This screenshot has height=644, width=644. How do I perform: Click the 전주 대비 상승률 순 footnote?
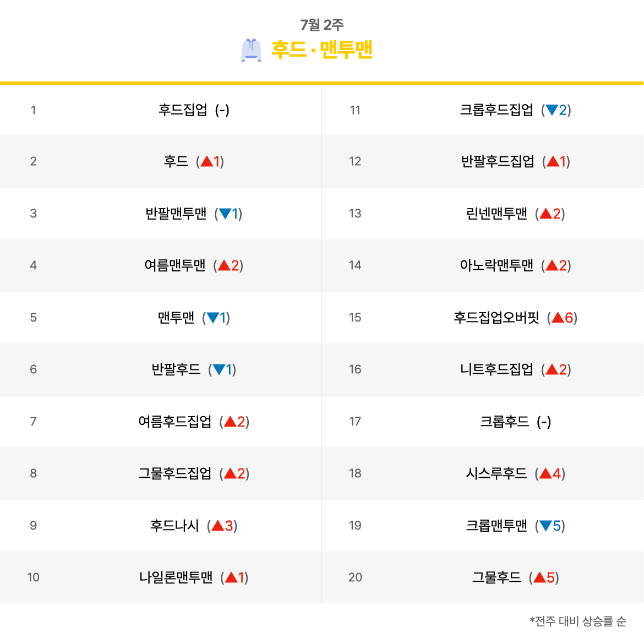pos(578,621)
